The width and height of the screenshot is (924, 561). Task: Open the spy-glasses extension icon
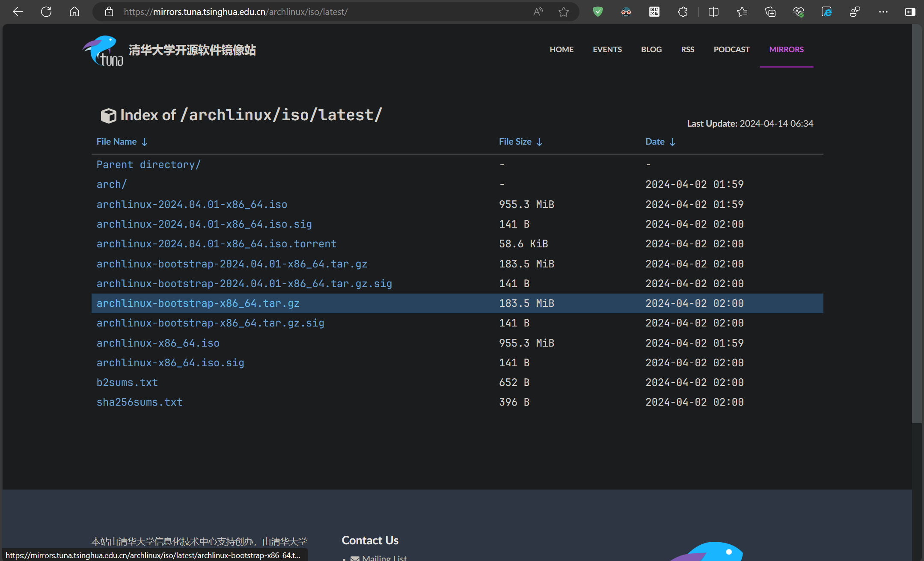(x=626, y=12)
